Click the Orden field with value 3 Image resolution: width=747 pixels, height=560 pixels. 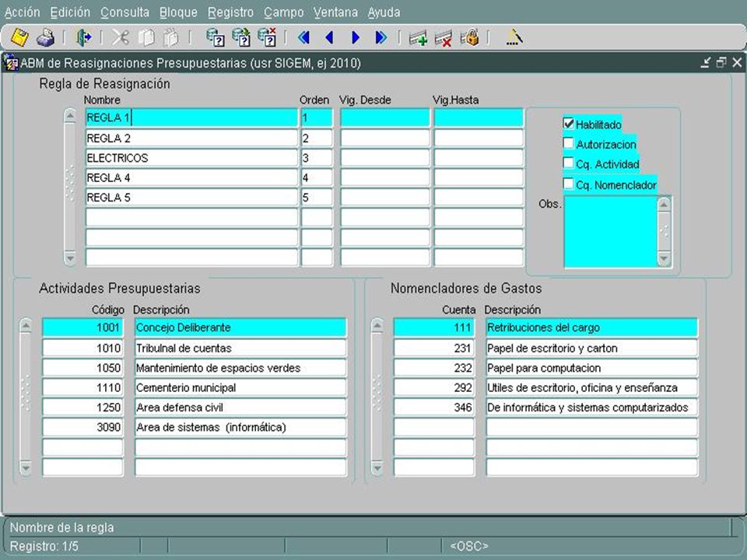317,158
